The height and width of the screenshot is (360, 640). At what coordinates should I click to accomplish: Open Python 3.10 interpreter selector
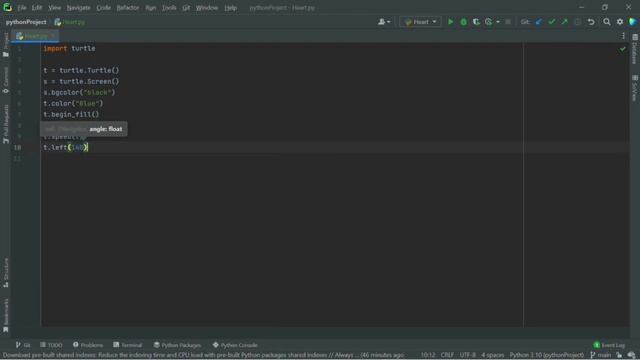coord(547,355)
